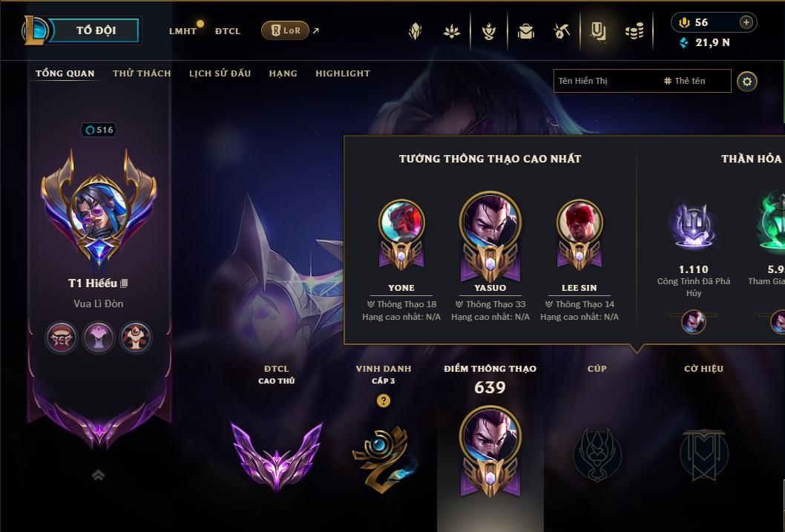The height and width of the screenshot is (532, 785).
Task: Switch to the ĐTCL game mode
Action: [227, 31]
